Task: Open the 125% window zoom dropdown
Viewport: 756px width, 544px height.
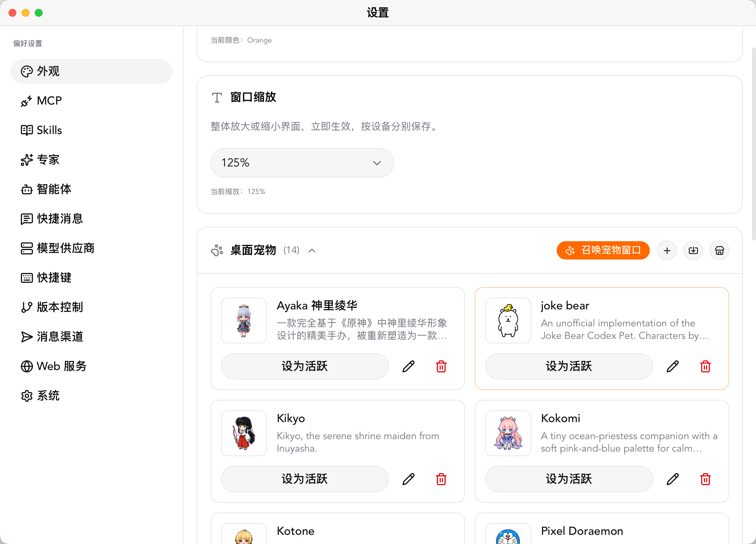Action: coord(302,163)
